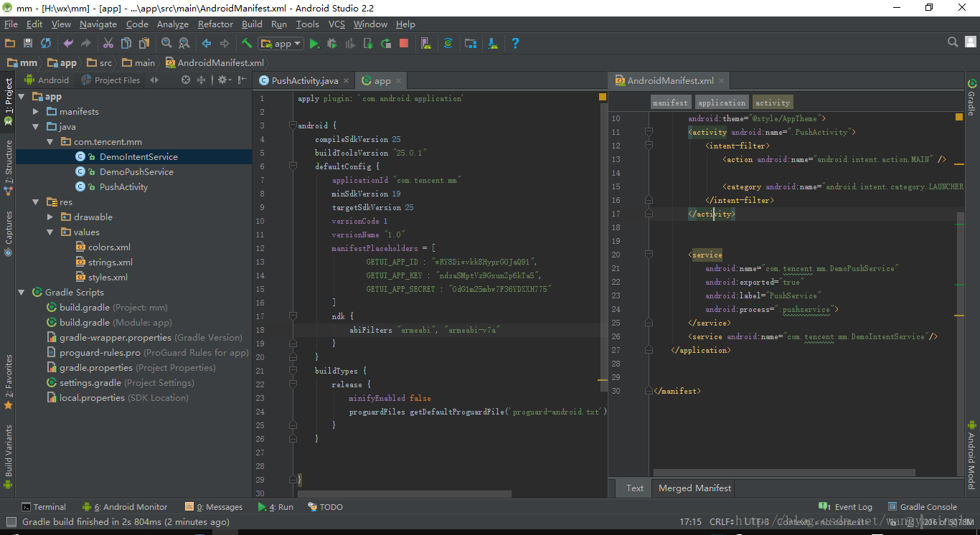The width and height of the screenshot is (980, 535).
Task: Click Collapse All icon in Project panel
Action: click(x=202, y=80)
